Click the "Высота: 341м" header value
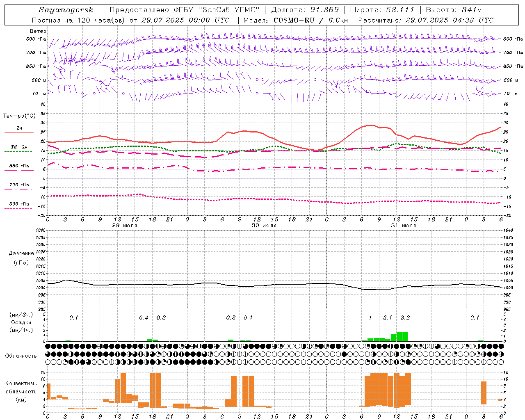Screen dimensions: 525x420 point(454,10)
